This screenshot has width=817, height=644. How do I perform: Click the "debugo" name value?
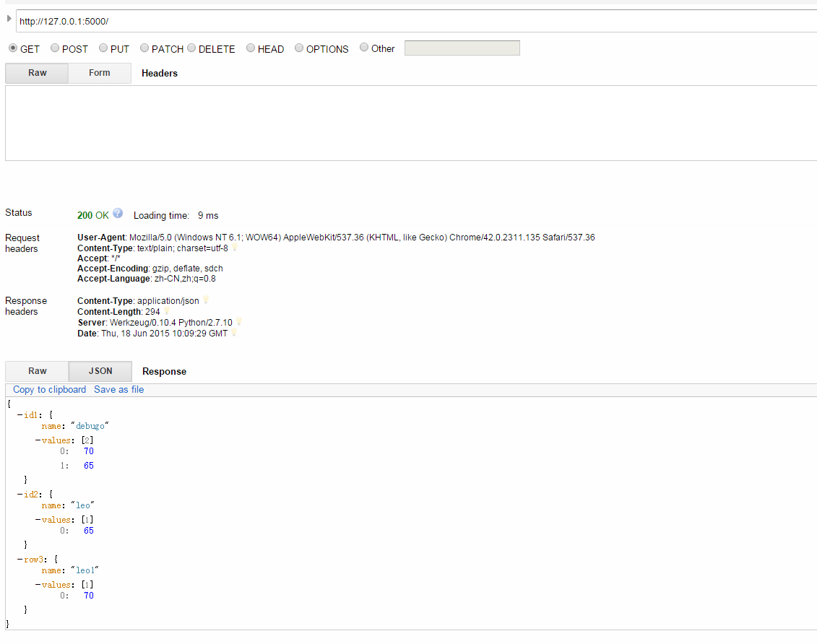pyautogui.click(x=90, y=427)
